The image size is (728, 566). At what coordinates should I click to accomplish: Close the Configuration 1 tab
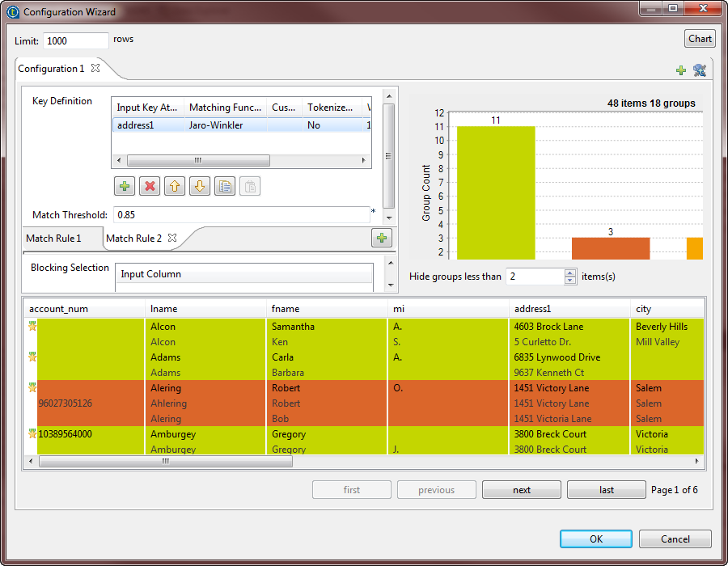[95, 68]
